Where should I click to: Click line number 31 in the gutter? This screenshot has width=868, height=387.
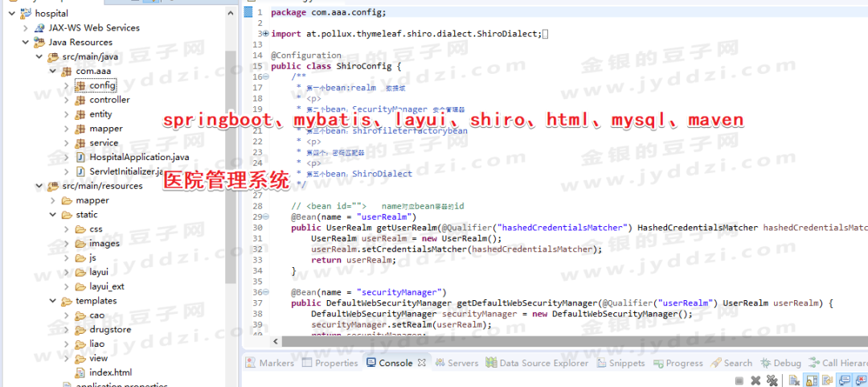257,238
